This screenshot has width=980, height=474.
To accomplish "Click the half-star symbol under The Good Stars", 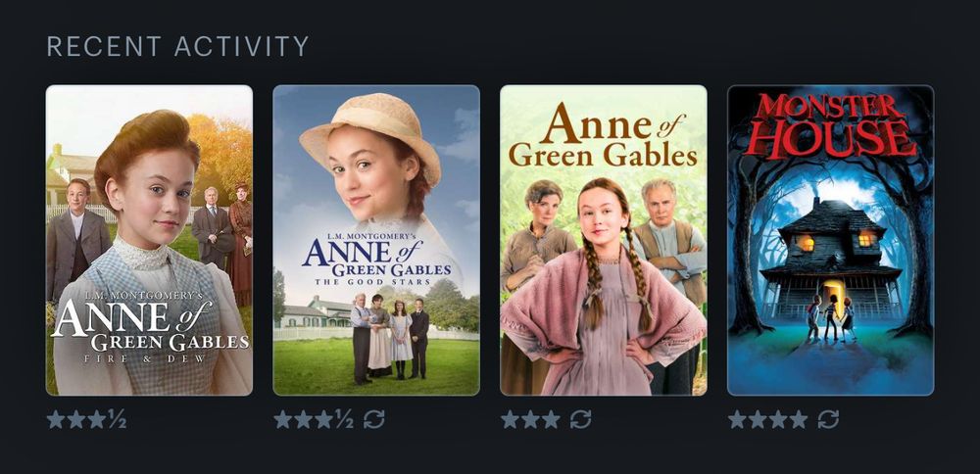I will pyautogui.click(x=344, y=419).
